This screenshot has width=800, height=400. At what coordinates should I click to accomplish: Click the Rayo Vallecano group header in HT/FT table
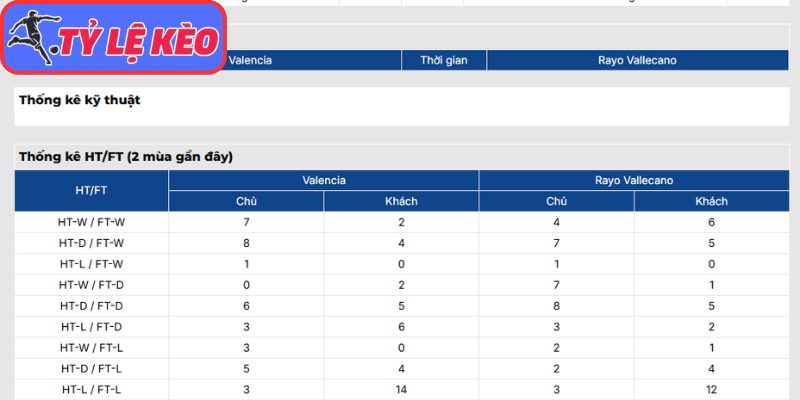pyautogui.click(x=634, y=180)
